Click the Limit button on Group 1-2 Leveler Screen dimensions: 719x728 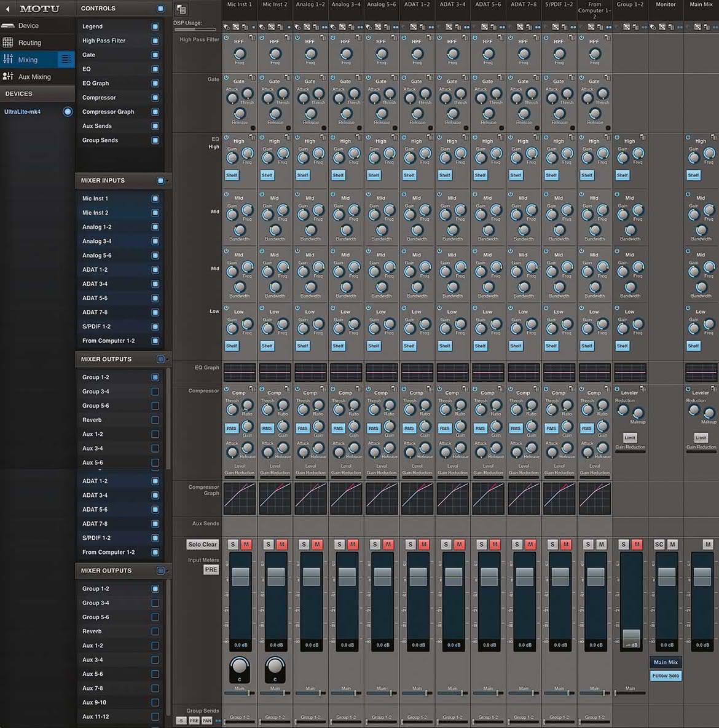(630, 438)
